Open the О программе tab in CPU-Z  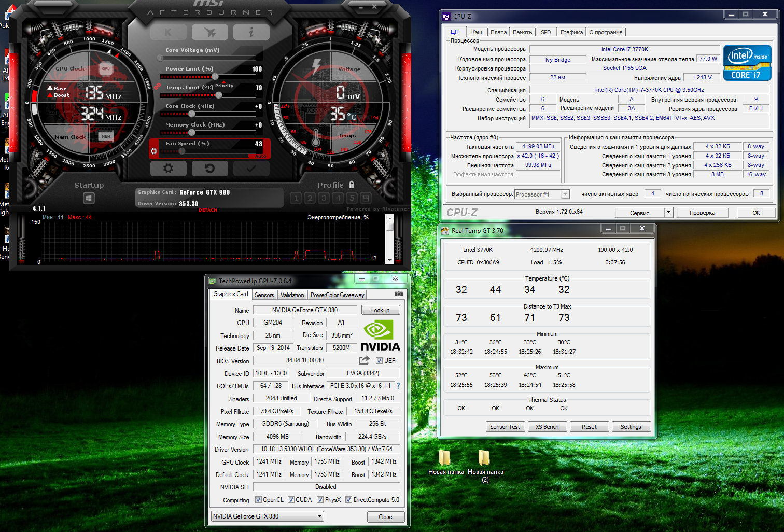click(x=605, y=32)
